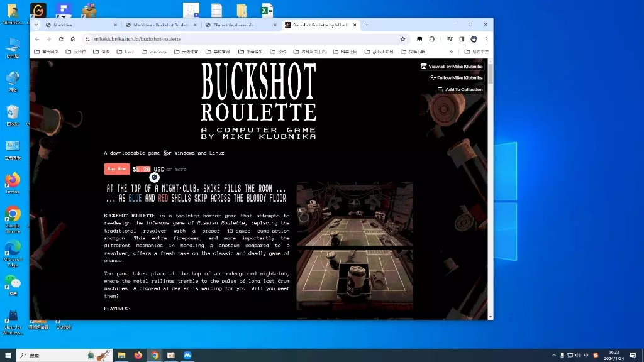Open the Clash for Windows desktop shortcut
This screenshot has width=644, height=362.
coord(13,323)
